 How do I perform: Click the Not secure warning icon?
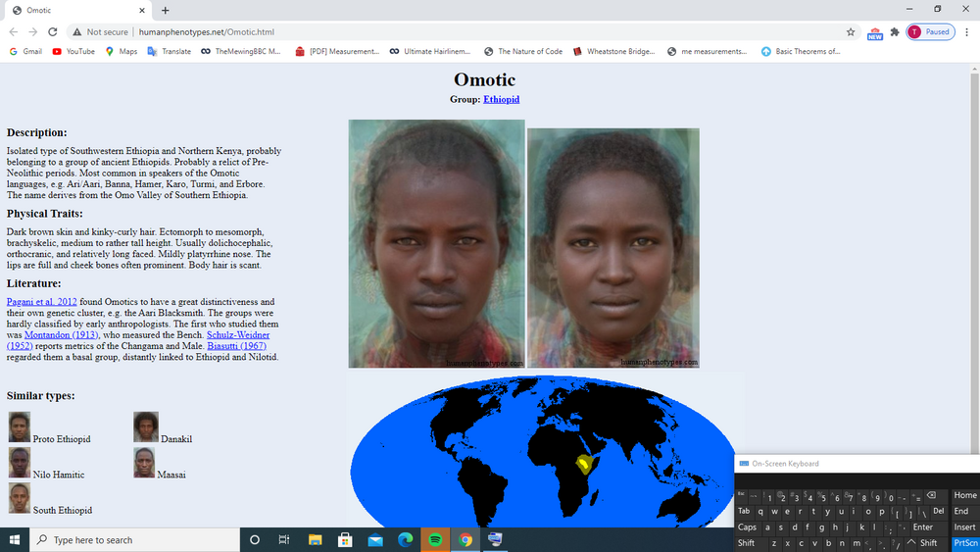click(x=76, y=32)
